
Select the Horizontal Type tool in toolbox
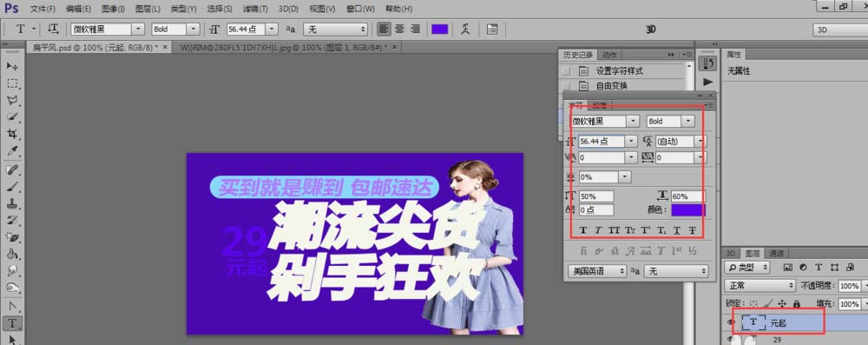pyautogui.click(x=12, y=322)
